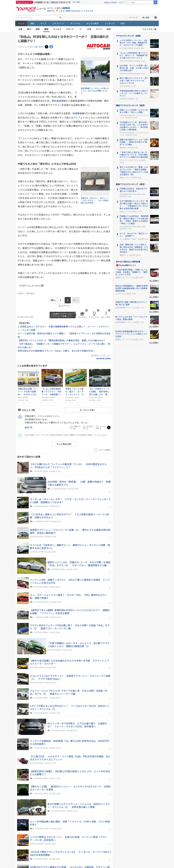Go to previous page 前へ

pos(52,300)
